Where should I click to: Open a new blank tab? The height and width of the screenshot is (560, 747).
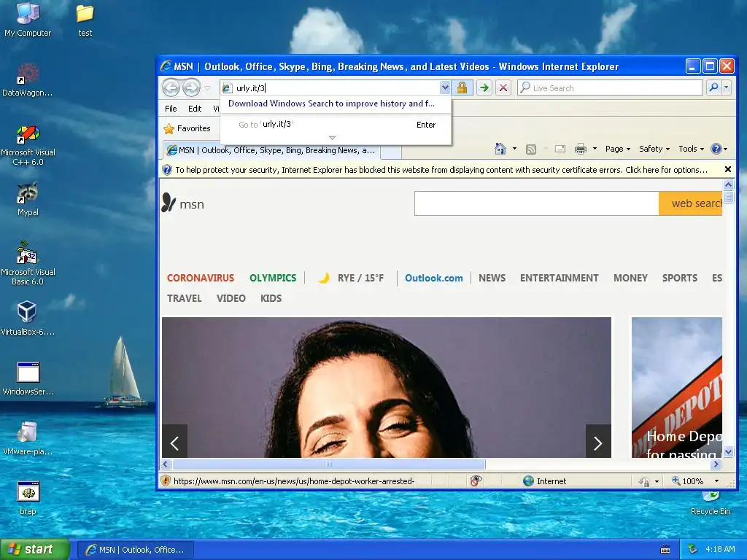point(391,152)
